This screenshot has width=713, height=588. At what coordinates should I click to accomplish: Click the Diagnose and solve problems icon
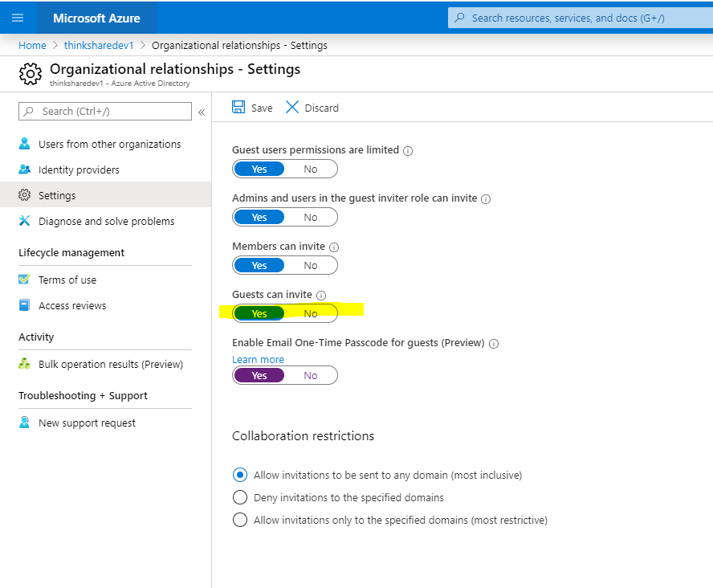[x=24, y=222]
